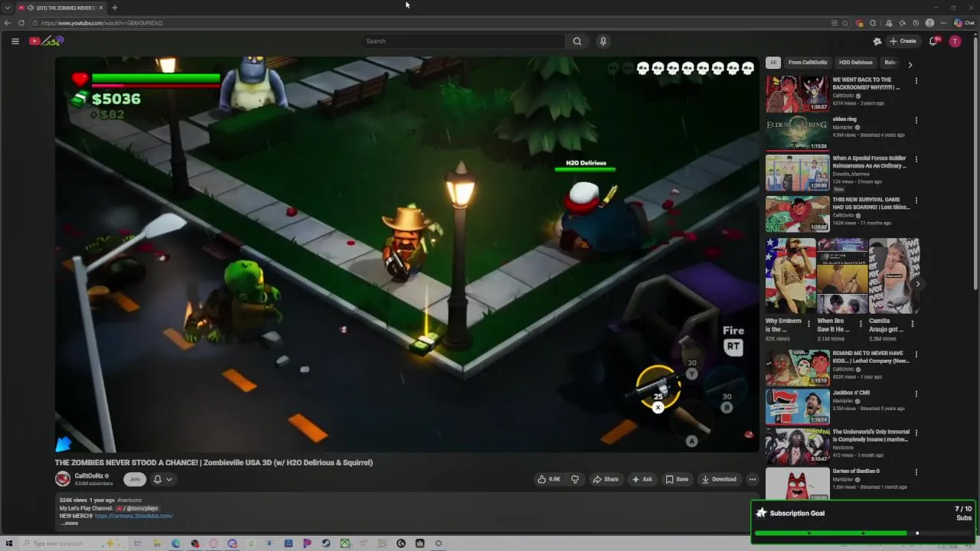
Task: Open CaRtOoNz channel avatar
Action: point(63,479)
